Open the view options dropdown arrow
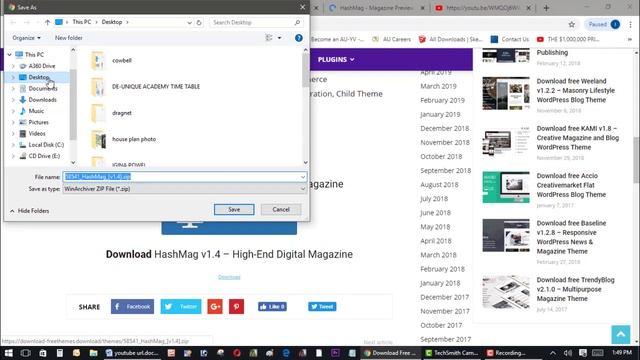The image size is (640, 360). 280,38
